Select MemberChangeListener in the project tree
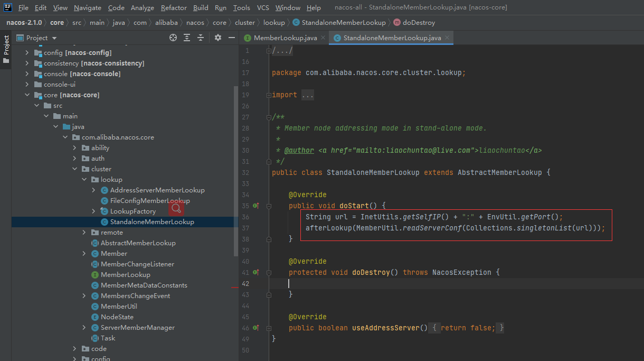 click(x=137, y=264)
